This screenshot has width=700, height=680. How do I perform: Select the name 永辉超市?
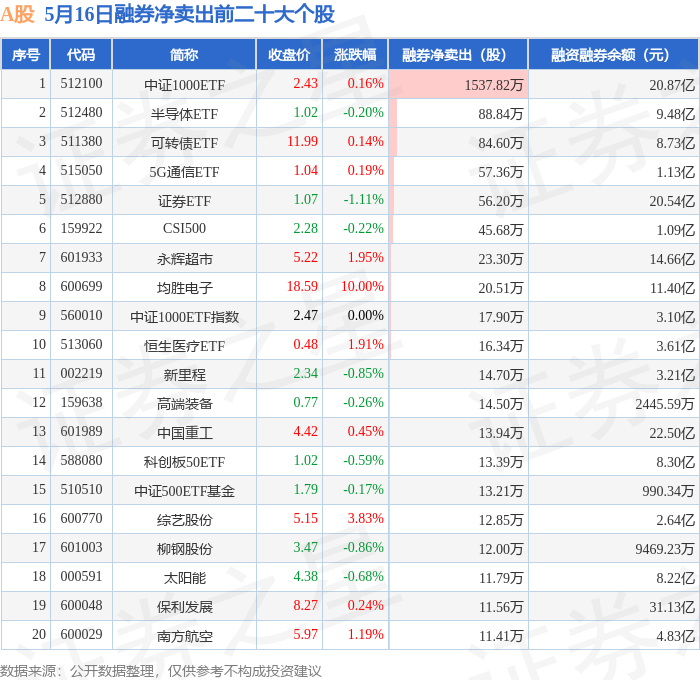click(184, 259)
